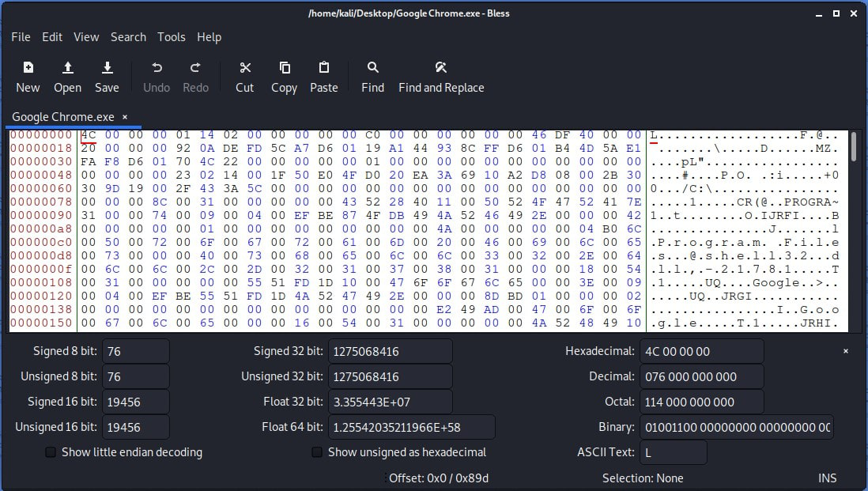Click the Unsigned 16 bit value field
The height and width of the screenshot is (491, 868).
click(136, 427)
